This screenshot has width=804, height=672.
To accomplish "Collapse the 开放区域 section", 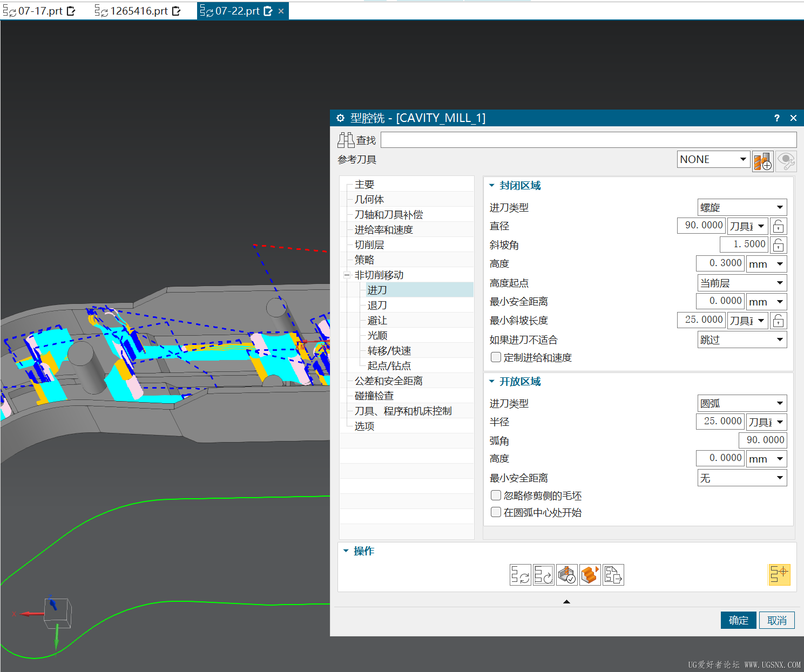I will click(x=492, y=382).
